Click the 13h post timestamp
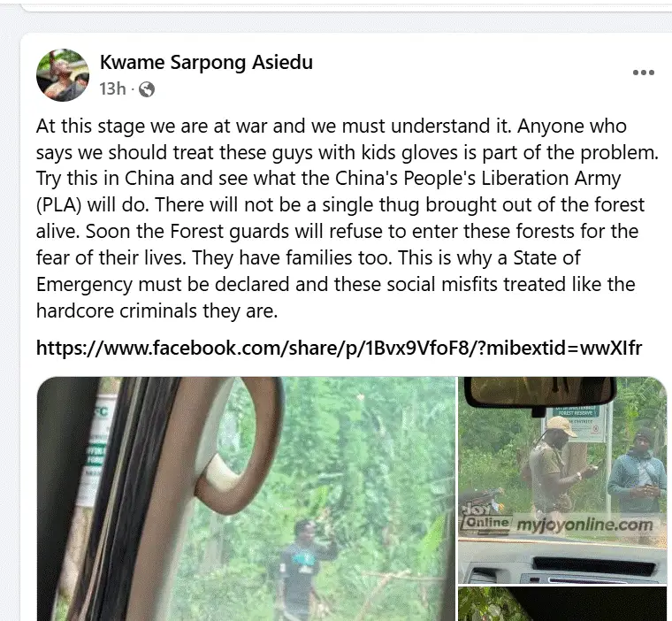 112,89
